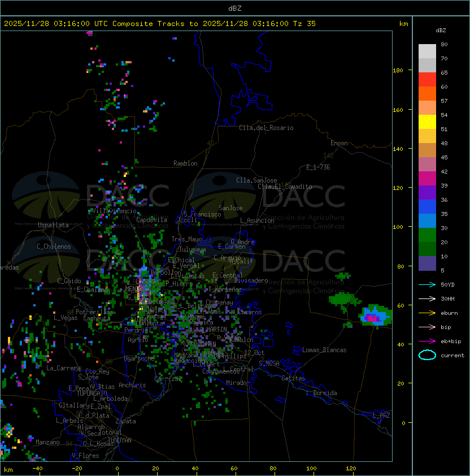Click the 'eburn' legend label
Screen dimensions: 470x476
(x=449, y=313)
